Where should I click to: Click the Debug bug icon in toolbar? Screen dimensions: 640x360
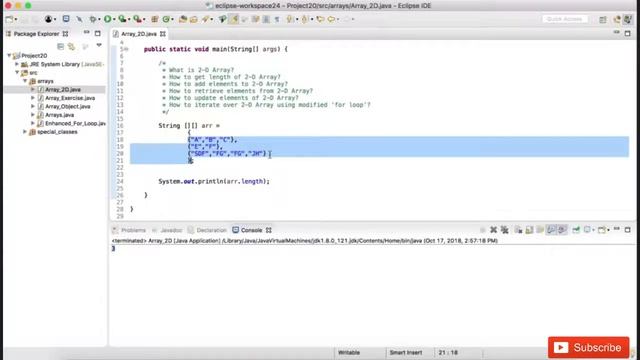click(93, 19)
